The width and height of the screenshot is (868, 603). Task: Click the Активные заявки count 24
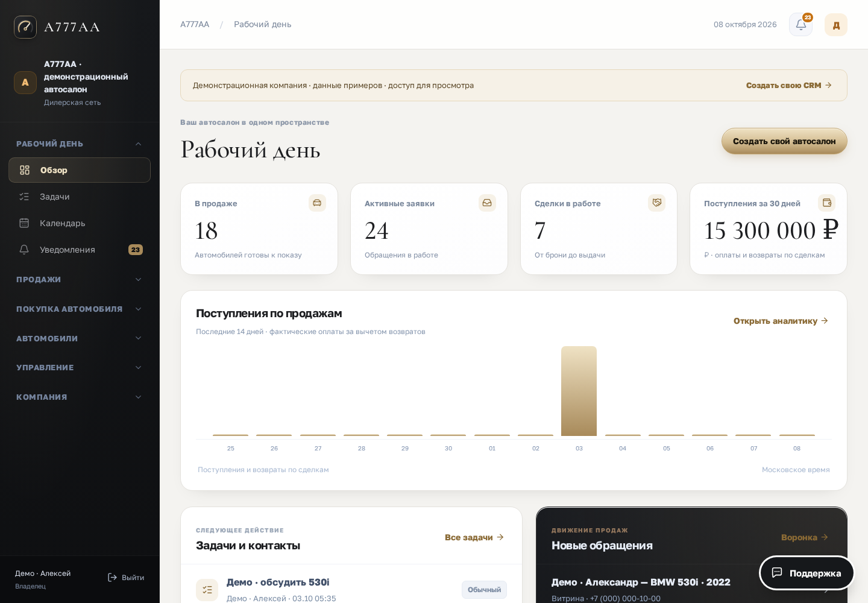[x=377, y=230]
